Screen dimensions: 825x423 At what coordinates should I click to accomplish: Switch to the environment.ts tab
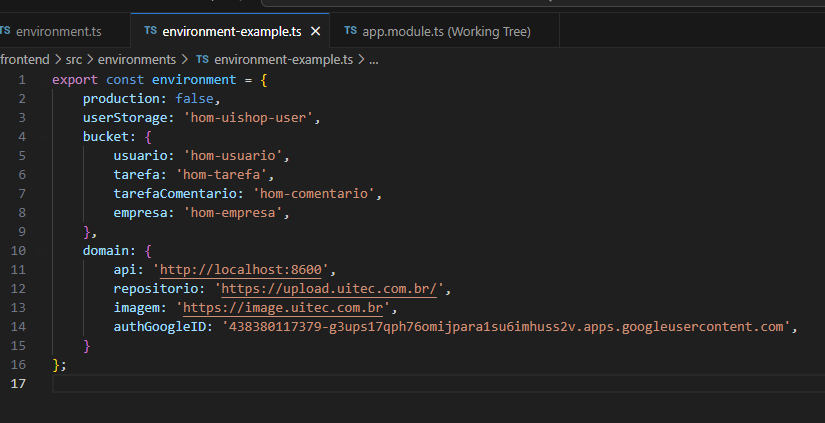[58, 32]
